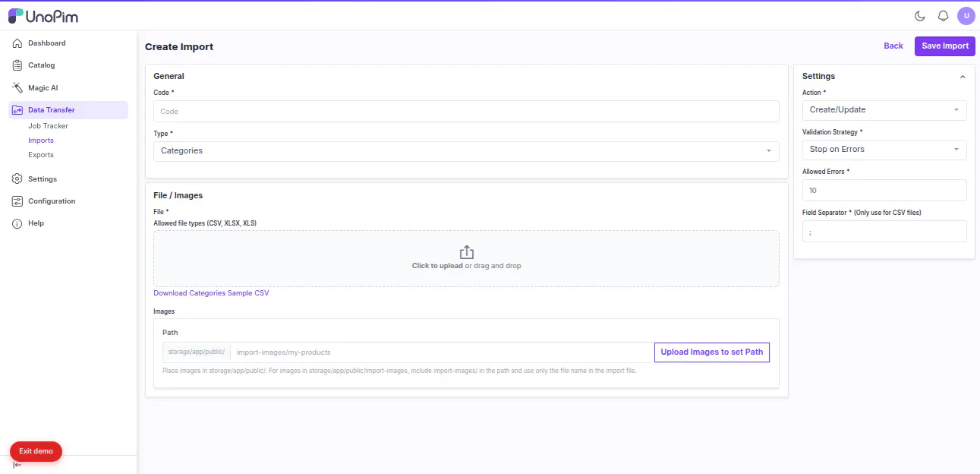Click the Dashboard home icon
Viewport: 980px width, 474px height.
pos(17,43)
